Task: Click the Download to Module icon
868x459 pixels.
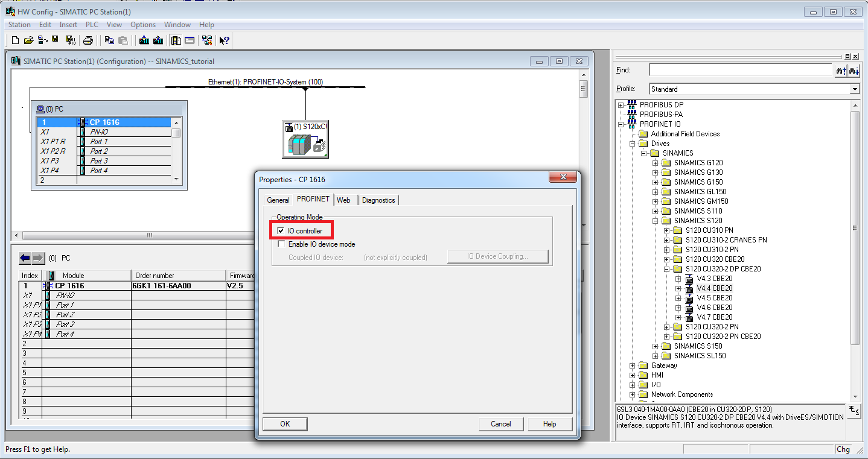Action: pyautogui.click(x=144, y=40)
